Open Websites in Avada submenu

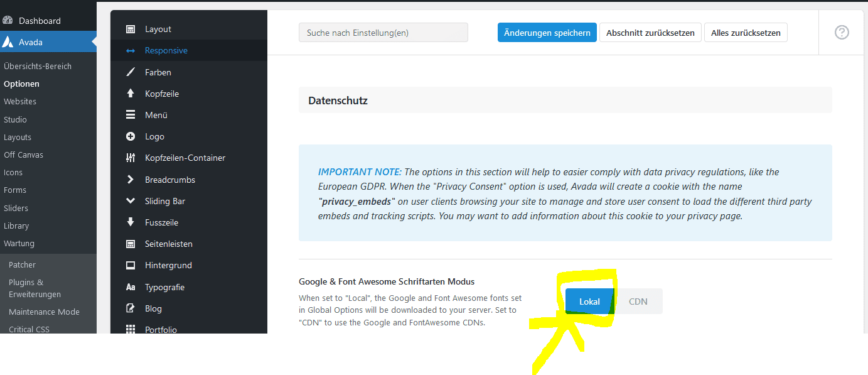click(x=20, y=101)
